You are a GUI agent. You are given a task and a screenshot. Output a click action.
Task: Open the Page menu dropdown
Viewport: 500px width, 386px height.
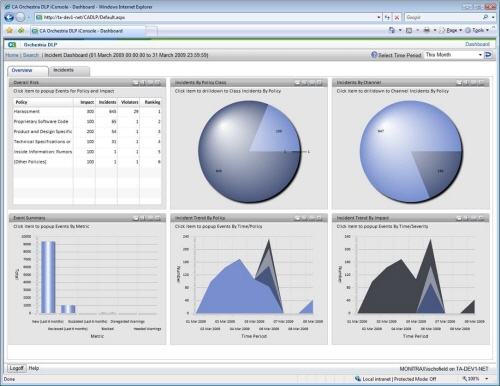(x=451, y=30)
